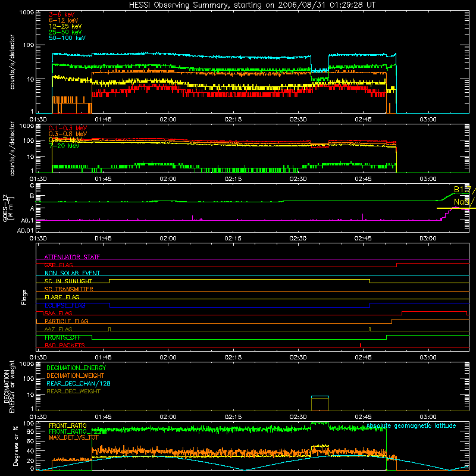This screenshot has width=476, height=476.
Task: Click the "Absolute geomagnetic latitude" label
Action: coord(411,425)
